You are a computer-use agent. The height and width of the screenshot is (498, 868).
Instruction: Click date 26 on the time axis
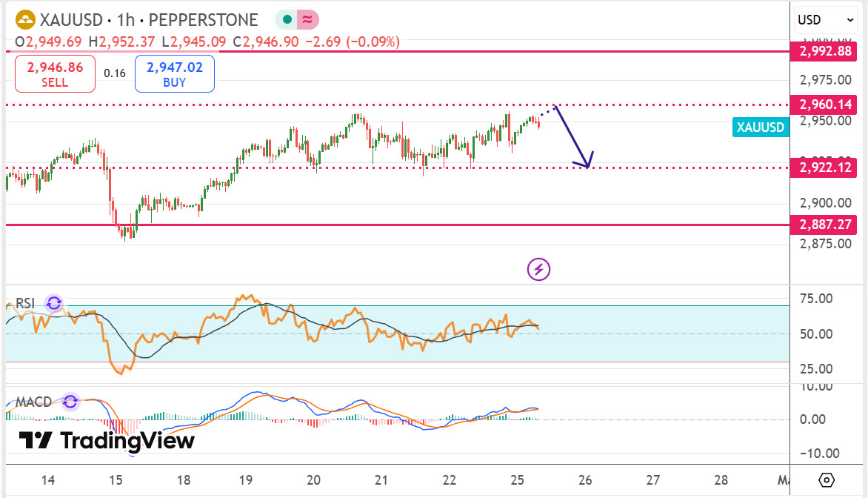(585, 479)
